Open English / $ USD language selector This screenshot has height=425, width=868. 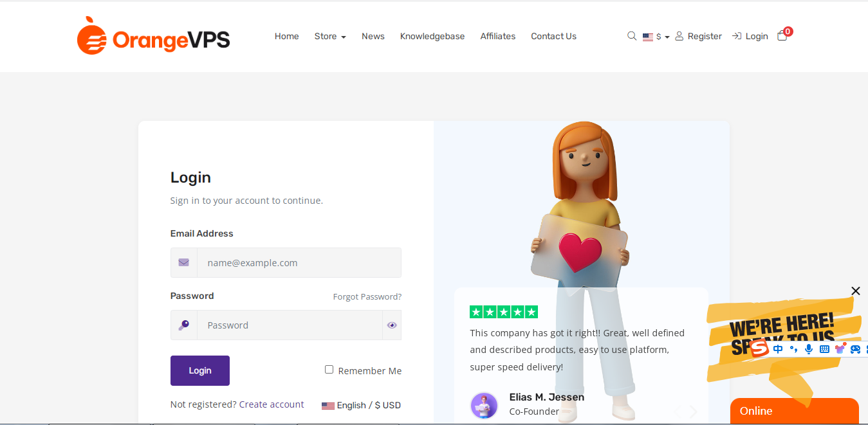click(x=361, y=405)
